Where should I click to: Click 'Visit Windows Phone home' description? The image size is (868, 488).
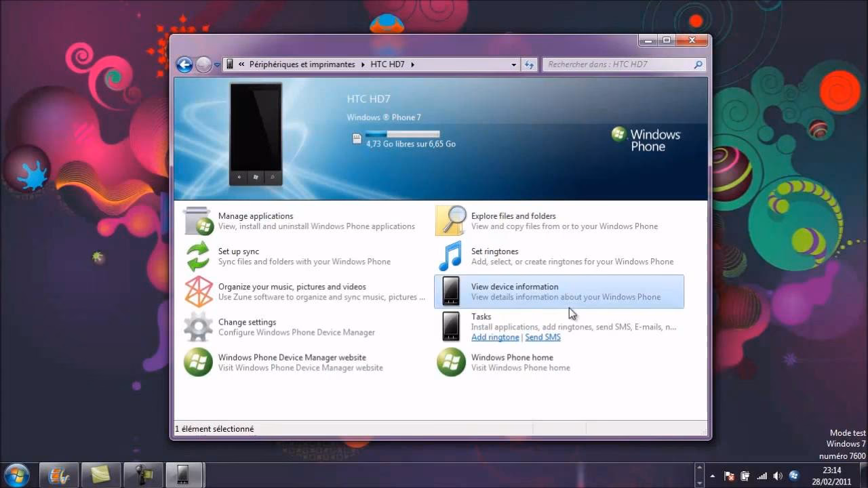tap(521, 368)
